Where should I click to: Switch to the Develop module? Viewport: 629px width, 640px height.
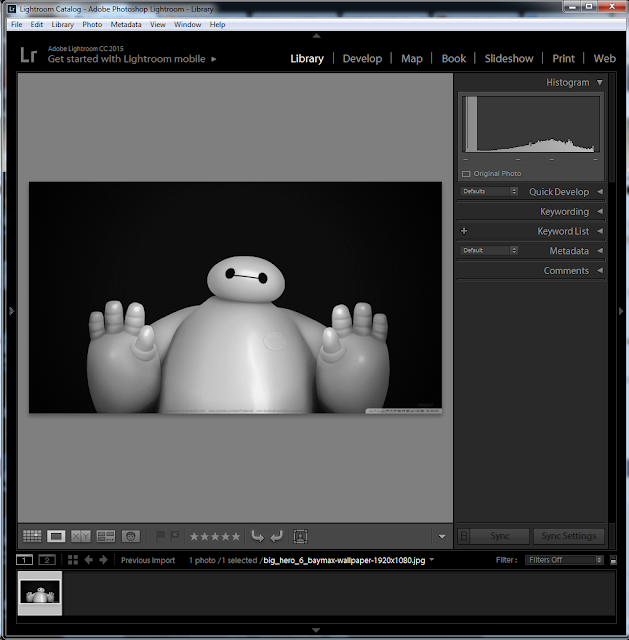[362, 59]
